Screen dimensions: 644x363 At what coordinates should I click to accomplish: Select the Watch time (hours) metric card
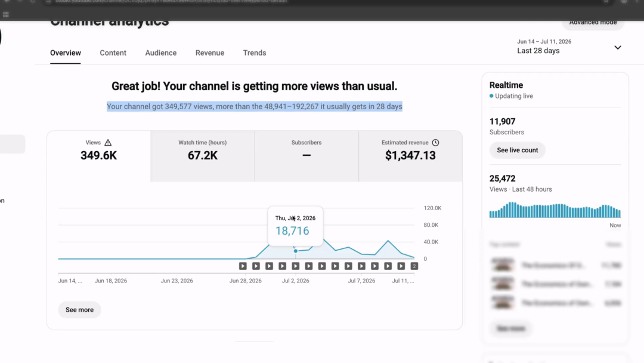[203, 156]
